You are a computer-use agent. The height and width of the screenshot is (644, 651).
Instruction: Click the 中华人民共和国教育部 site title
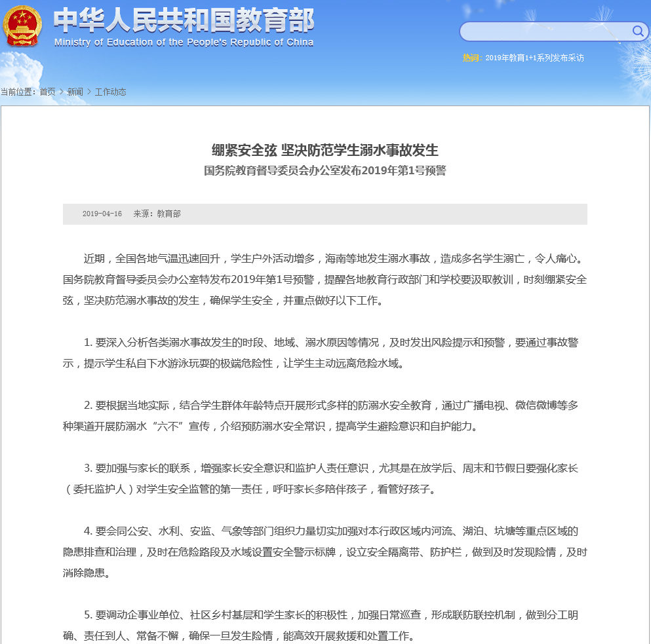pos(184,21)
